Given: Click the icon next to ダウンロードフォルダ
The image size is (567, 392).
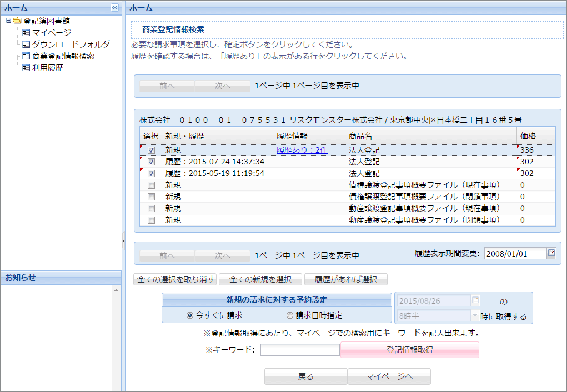Looking at the screenshot, I should pos(26,44).
